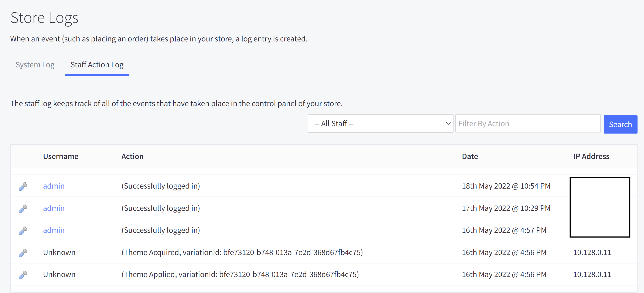Click Theme Acquired variationId action text
The height and width of the screenshot is (293, 644).
click(x=242, y=252)
